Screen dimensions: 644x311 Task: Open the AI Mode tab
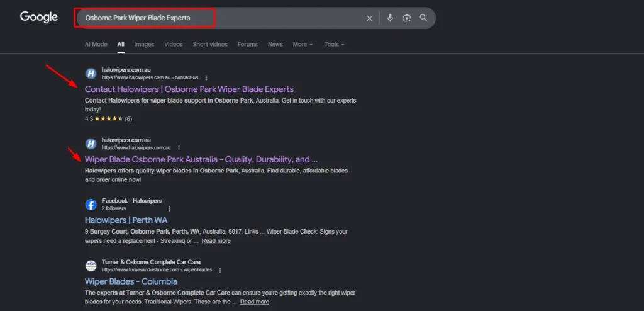pyautogui.click(x=96, y=45)
